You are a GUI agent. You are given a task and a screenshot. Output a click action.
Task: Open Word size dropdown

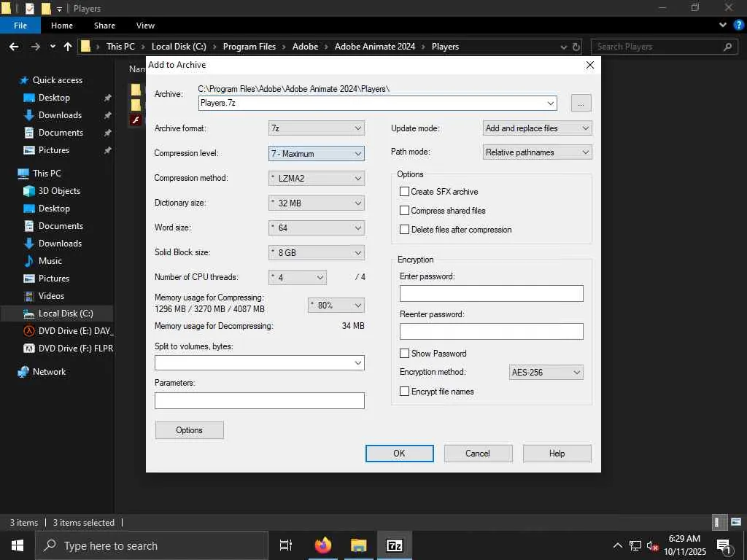tap(317, 227)
